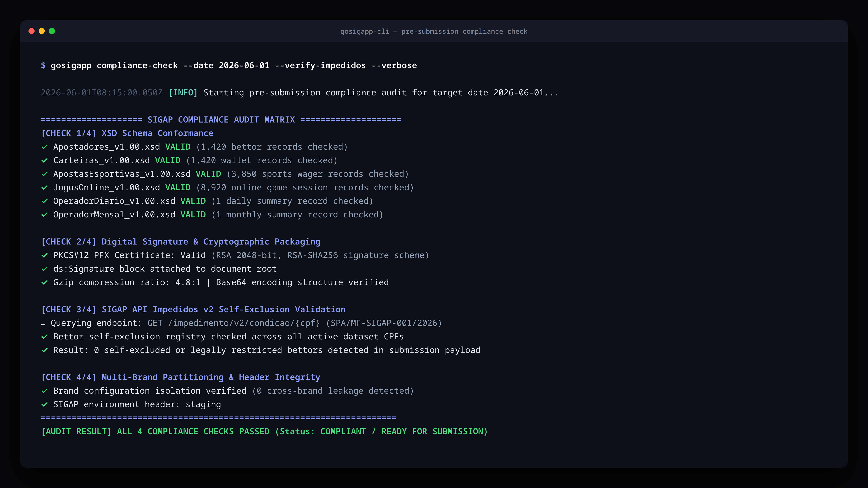Click '[AUDIT RESULT] ALL 4 COMPLIANCE CHECKS PASSED'
The width and height of the screenshot is (868, 488).
[155, 431]
